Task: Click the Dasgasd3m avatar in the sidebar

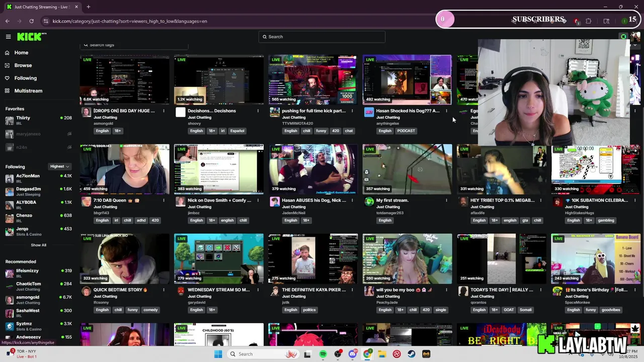Action: (x=10, y=192)
